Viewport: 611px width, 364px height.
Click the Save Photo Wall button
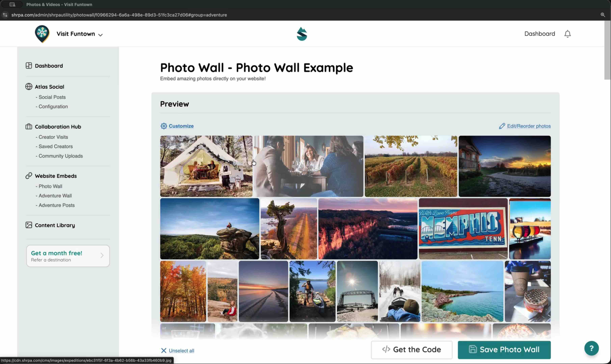[x=504, y=349]
